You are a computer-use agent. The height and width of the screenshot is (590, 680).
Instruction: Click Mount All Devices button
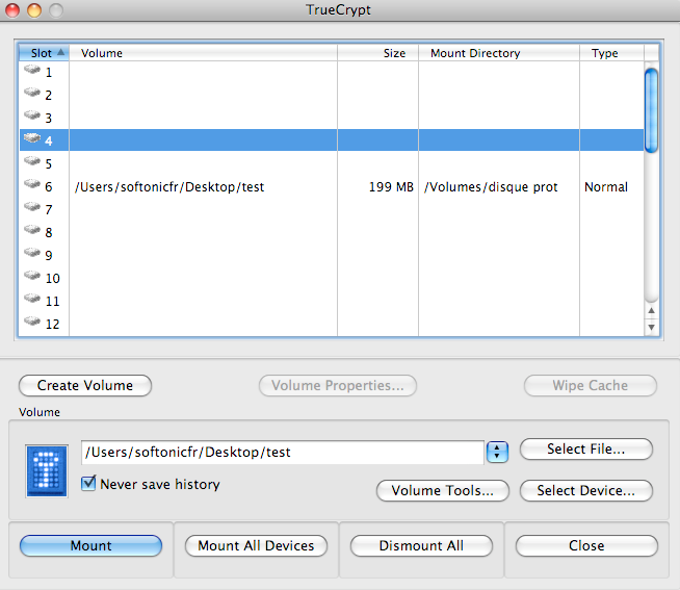click(256, 546)
